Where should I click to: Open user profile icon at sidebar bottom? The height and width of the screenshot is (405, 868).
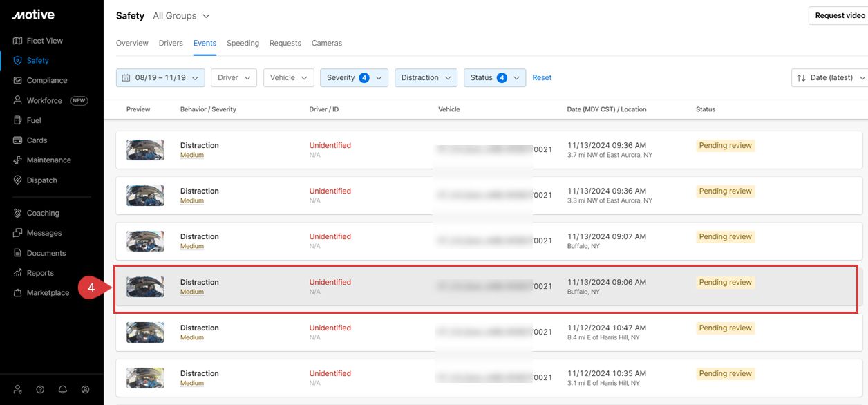(86, 389)
